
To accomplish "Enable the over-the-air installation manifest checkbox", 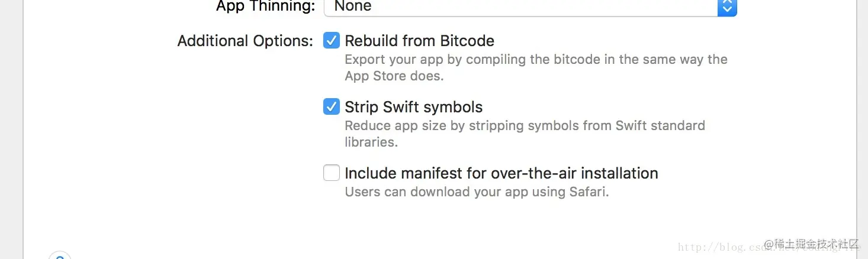I will pos(331,173).
